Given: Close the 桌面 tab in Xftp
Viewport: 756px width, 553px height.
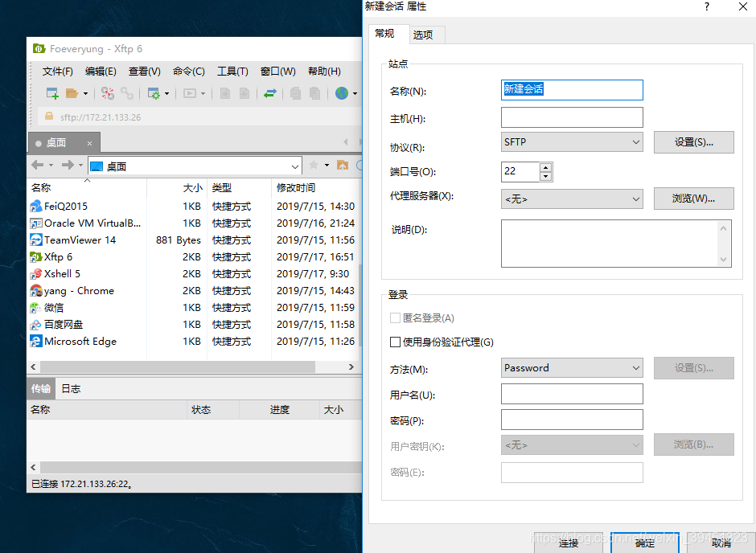Looking at the screenshot, I should [x=90, y=144].
